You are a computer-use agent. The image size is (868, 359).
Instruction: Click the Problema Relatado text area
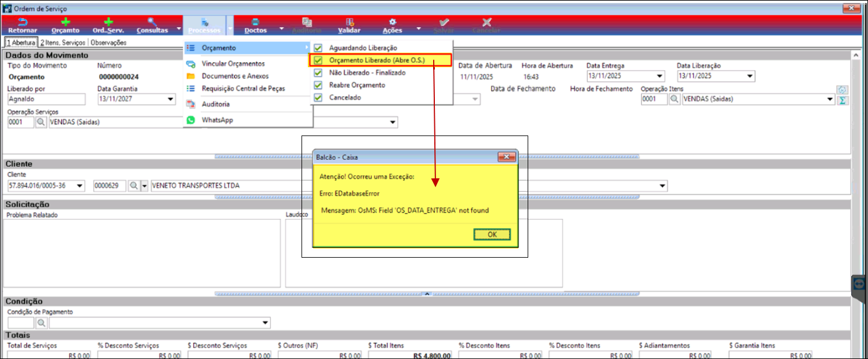coord(142,253)
